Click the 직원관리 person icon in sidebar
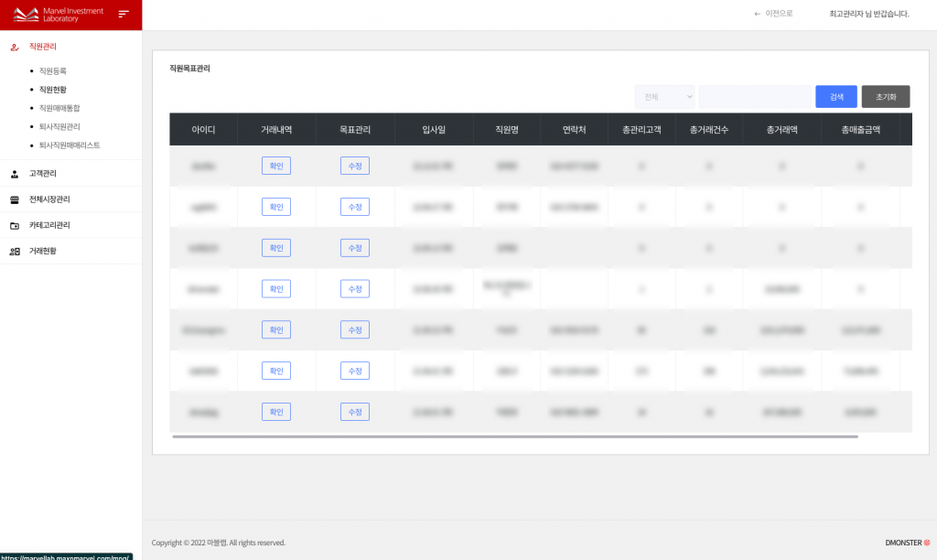Screen dimensions: 937x560 click(x=14, y=46)
